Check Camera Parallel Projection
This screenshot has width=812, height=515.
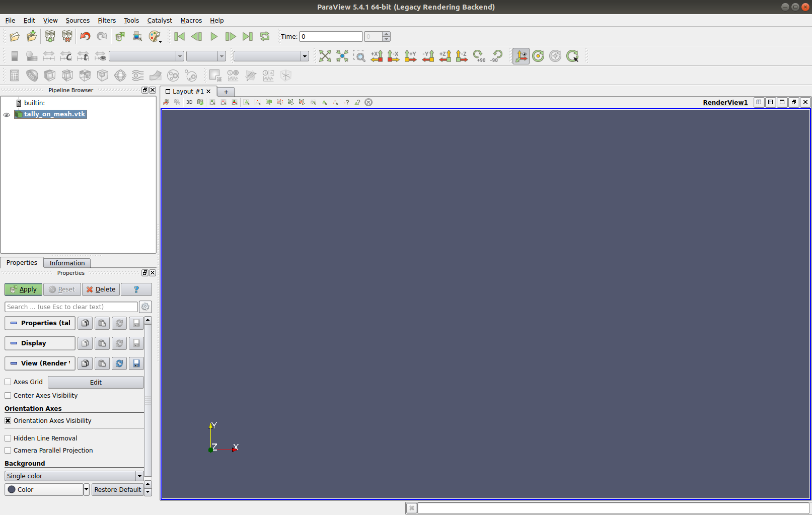8,450
